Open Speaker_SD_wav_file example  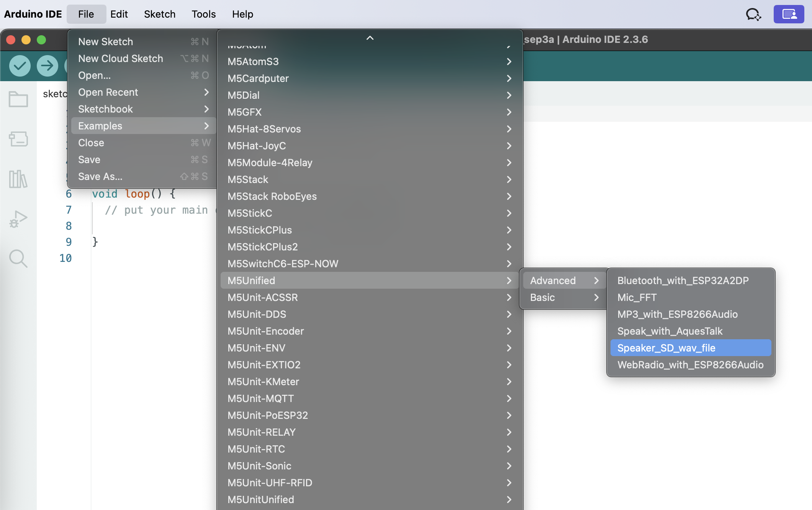pyautogui.click(x=691, y=348)
